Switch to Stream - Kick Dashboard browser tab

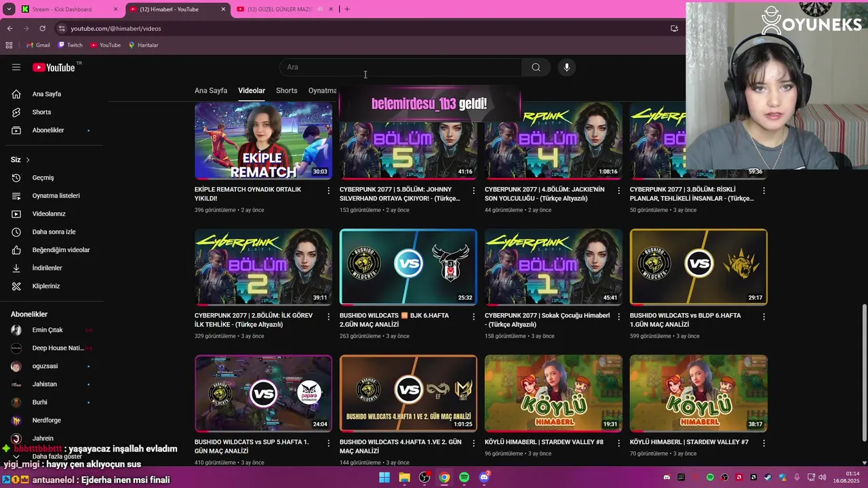(x=69, y=9)
